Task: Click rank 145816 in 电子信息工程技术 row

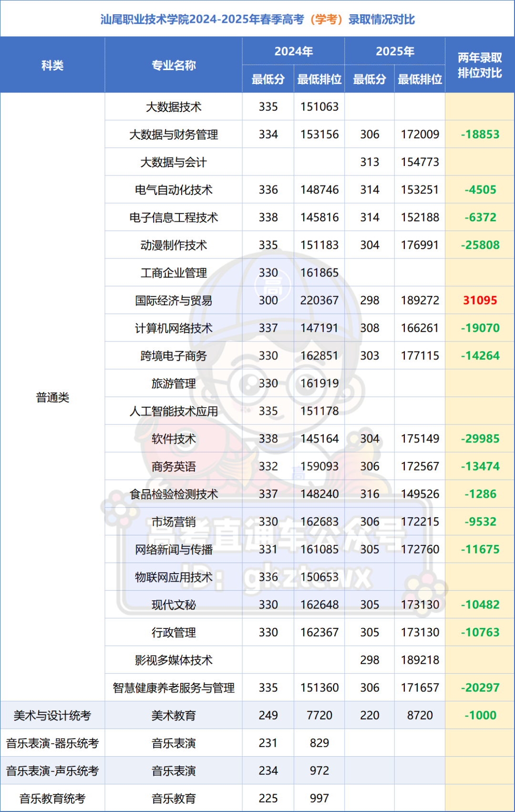Action: (x=319, y=217)
